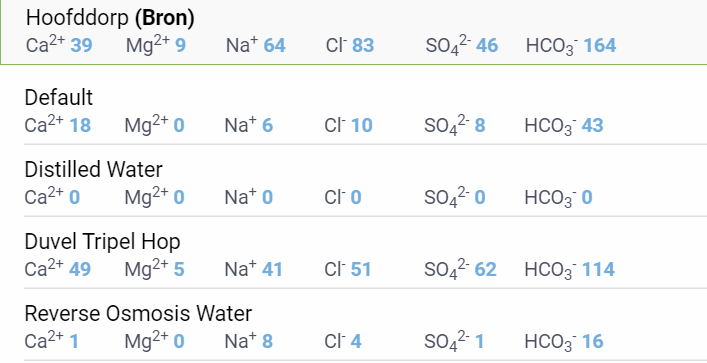This screenshot has height=363, width=707.
Task: Click Duvel Tripel Hop chloride value 51
Action: click(361, 270)
